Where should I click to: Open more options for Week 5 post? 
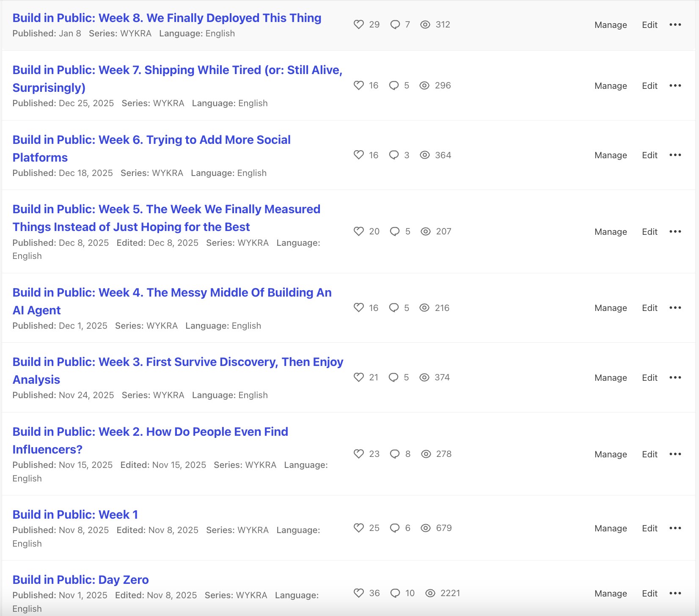(x=675, y=231)
